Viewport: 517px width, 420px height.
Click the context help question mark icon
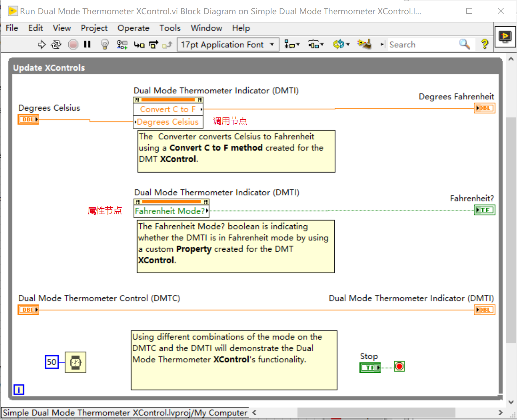point(484,44)
